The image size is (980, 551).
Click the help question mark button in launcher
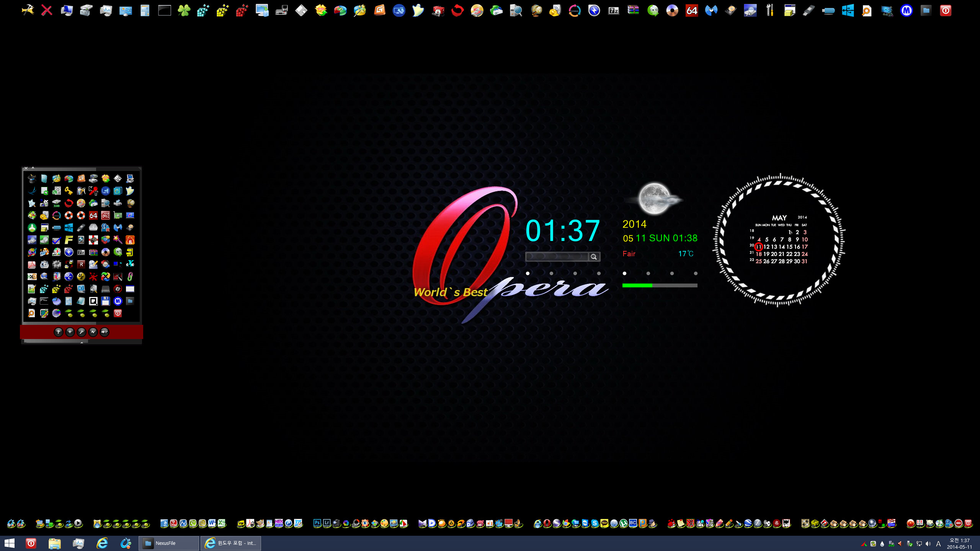point(58,332)
